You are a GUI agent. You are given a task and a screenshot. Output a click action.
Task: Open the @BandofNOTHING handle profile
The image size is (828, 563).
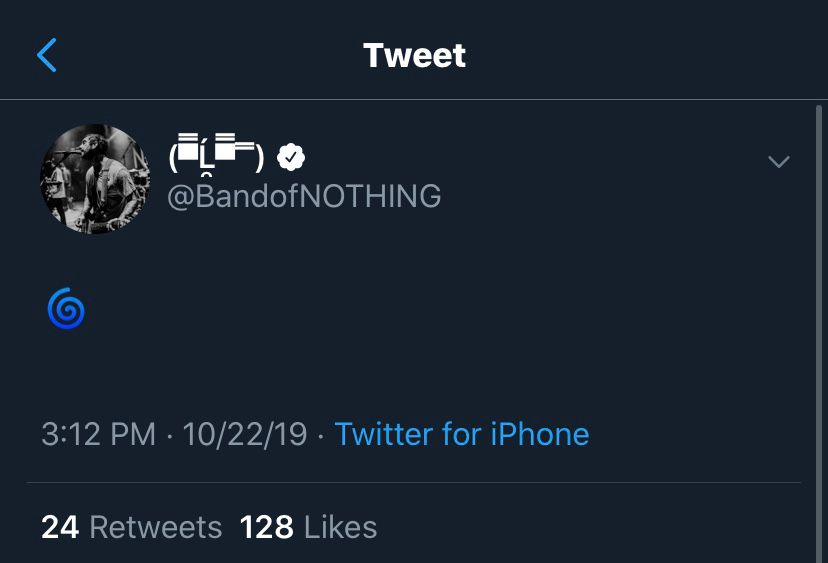(x=304, y=196)
